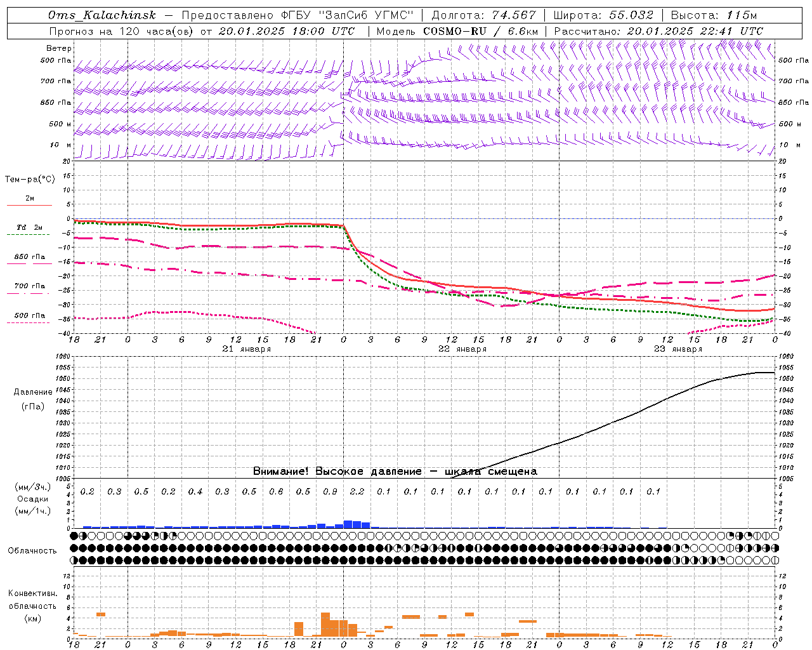Image resolution: width=812 pixels, height=650 pixels.
Task: Click the Высота: 115м value
Action: point(714,15)
